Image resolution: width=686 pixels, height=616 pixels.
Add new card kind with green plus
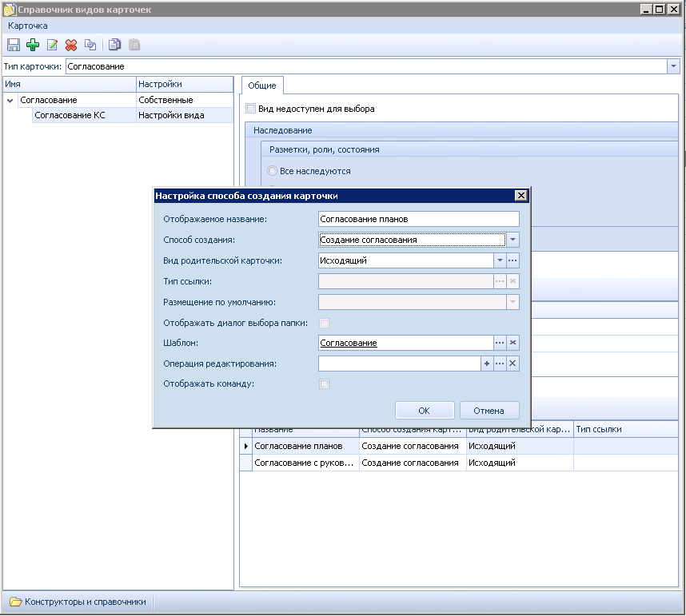coord(33,46)
